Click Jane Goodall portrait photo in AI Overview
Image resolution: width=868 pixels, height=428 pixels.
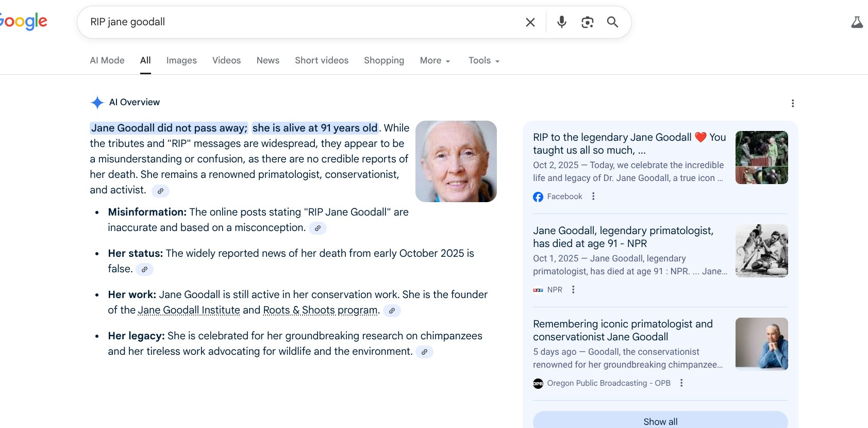tap(456, 161)
